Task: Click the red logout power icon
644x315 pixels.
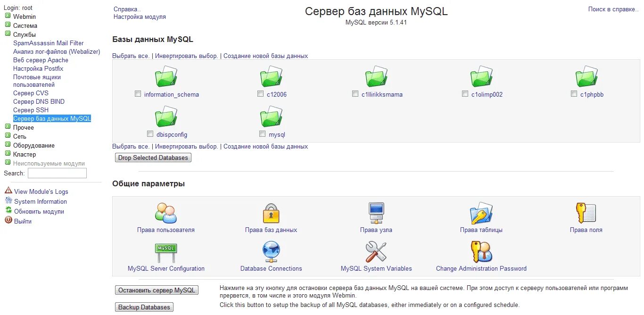Action: tap(8, 220)
